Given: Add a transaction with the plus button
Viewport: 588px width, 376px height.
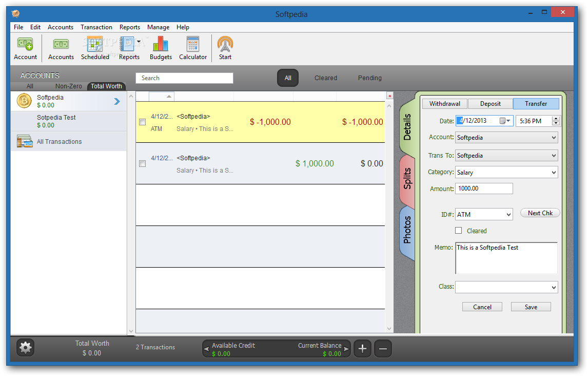Looking at the screenshot, I should click(x=362, y=349).
